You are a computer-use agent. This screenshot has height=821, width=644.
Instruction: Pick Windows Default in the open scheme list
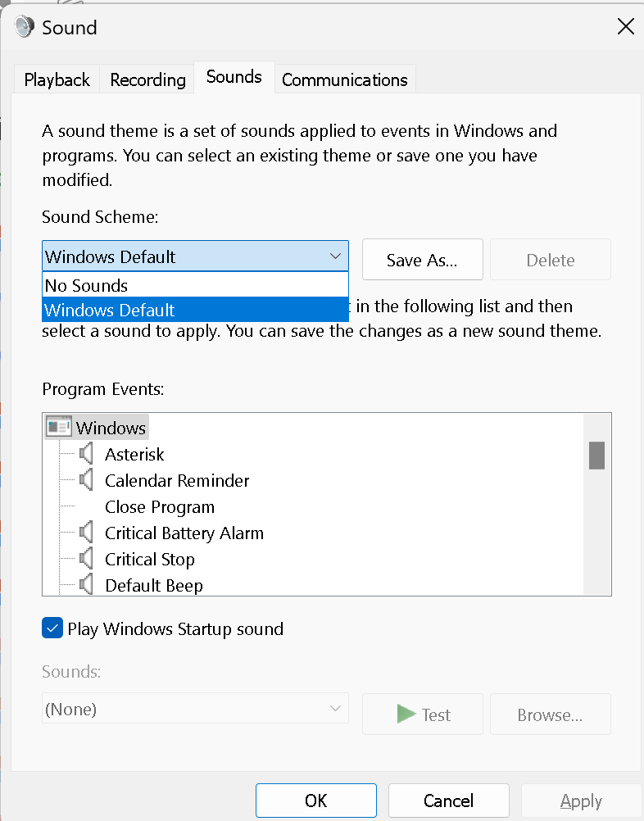tap(195, 310)
